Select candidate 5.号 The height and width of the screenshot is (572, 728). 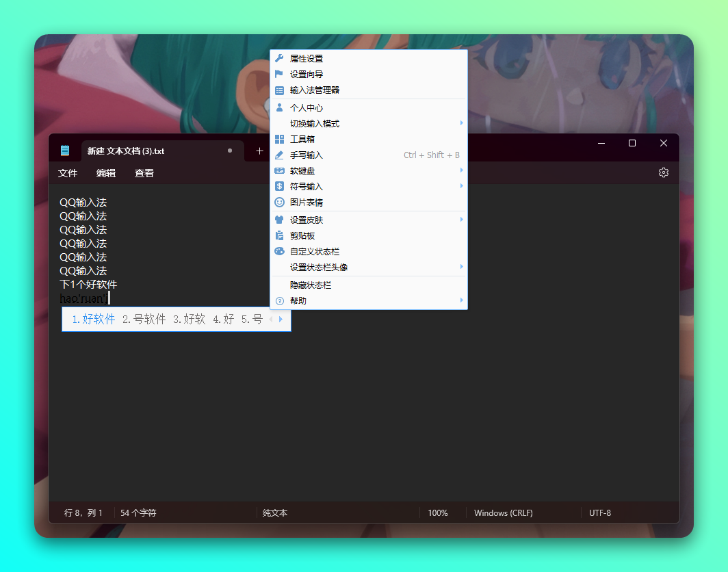[252, 319]
